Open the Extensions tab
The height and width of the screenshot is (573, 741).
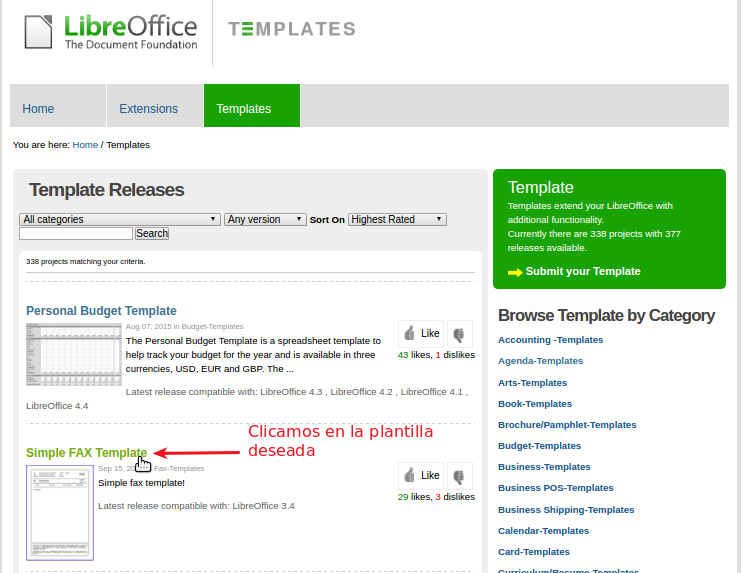pos(155,106)
